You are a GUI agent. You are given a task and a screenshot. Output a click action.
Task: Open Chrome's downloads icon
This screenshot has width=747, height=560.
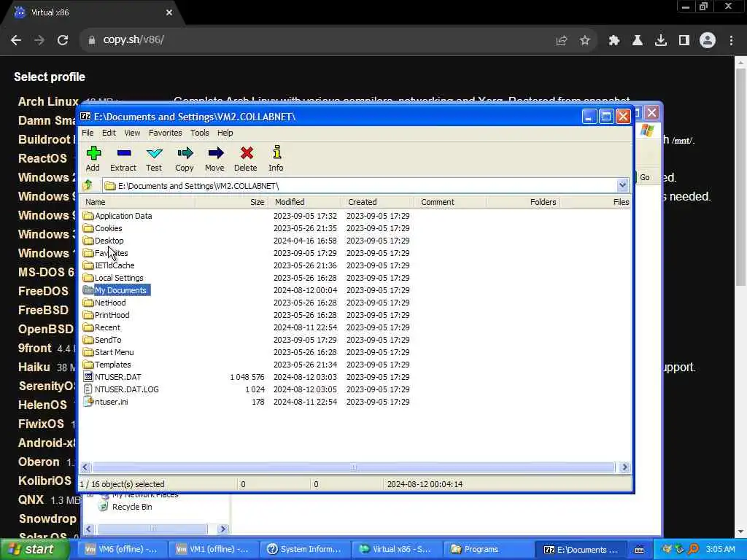click(661, 41)
